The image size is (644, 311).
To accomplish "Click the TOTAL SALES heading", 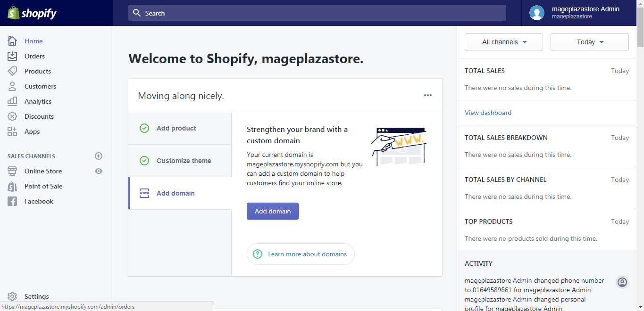I will [x=485, y=71].
